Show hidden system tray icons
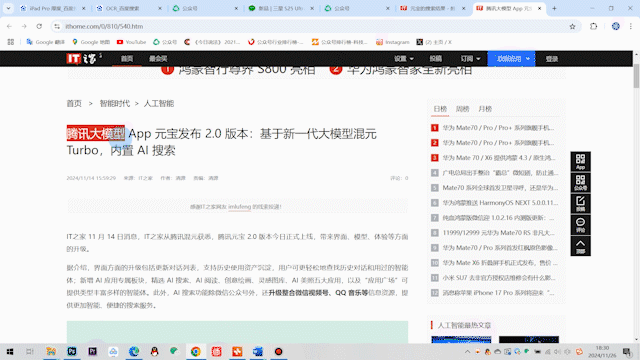 (467, 351)
